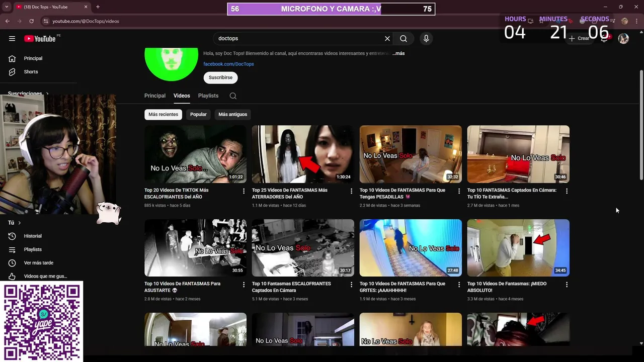This screenshot has width=644, height=362.
Task: Expand the Tú section chevron
Action: (20, 223)
